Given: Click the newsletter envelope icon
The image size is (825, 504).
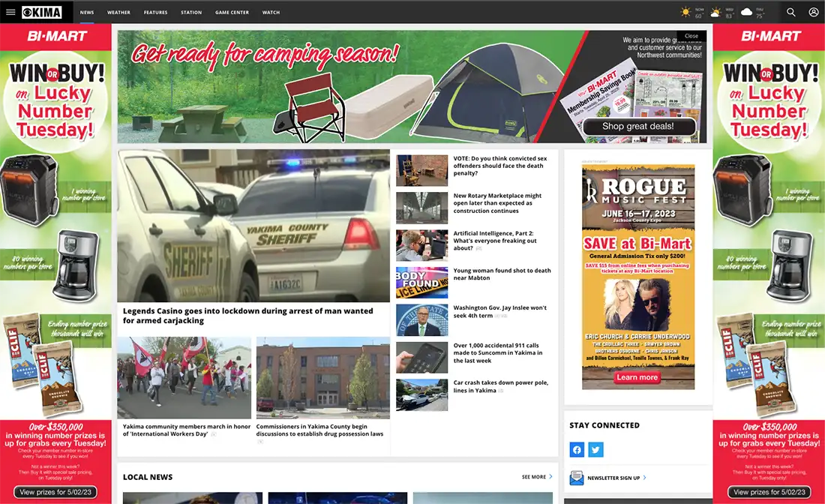Looking at the screenshot, I should [577, 478].
